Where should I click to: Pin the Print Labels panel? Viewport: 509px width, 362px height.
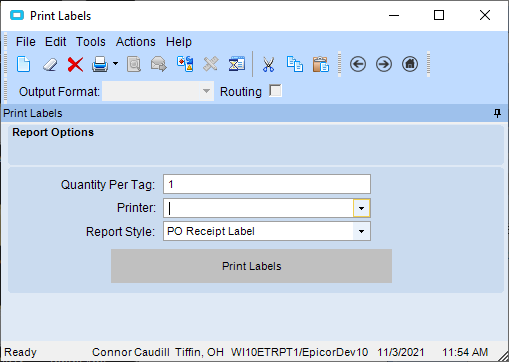(497, 113)
